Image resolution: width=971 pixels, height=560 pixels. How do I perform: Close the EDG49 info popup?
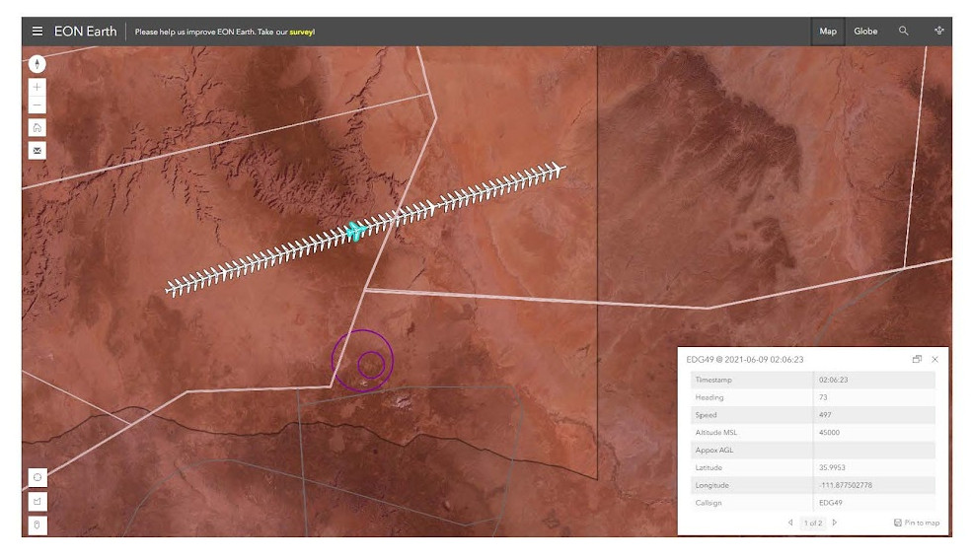point(934,360)
